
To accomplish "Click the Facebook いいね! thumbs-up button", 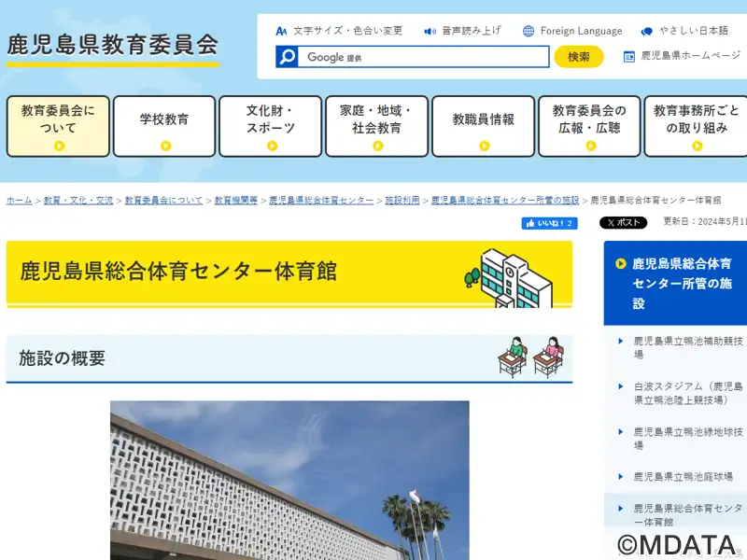I will 550,223.
